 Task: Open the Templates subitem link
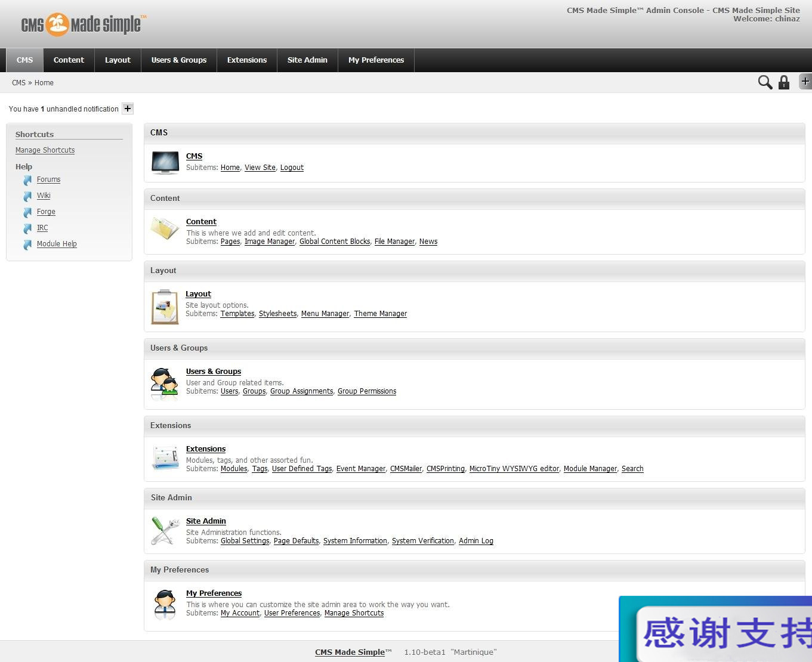pyautogui.click(x=237, y=314)
